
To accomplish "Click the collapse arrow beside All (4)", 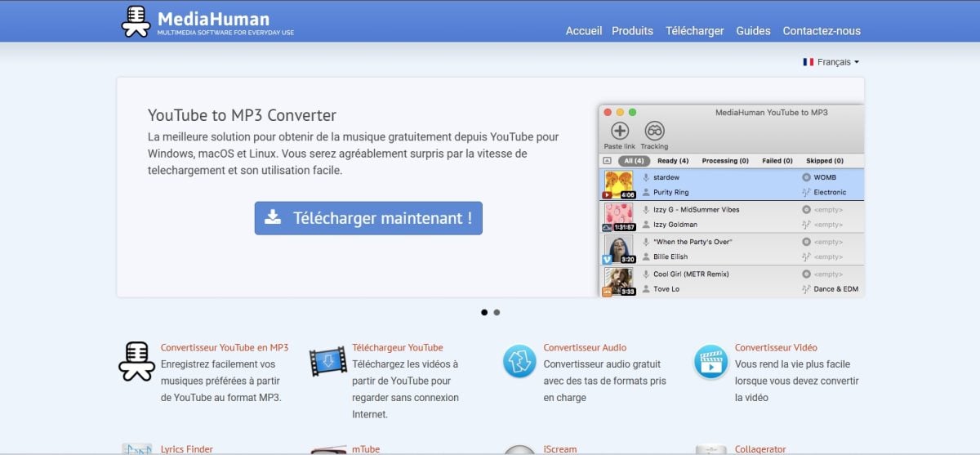I will pos(607,161).
